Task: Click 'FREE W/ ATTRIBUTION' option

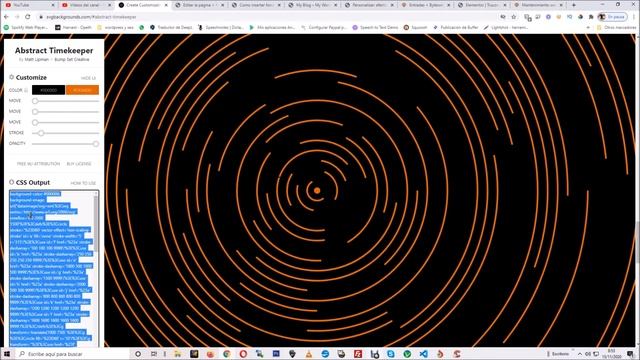Action: 38,164
